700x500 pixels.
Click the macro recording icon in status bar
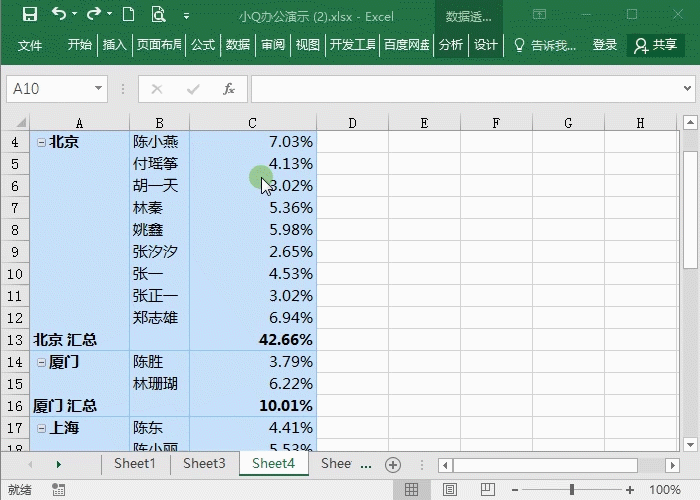pos(58,490)
